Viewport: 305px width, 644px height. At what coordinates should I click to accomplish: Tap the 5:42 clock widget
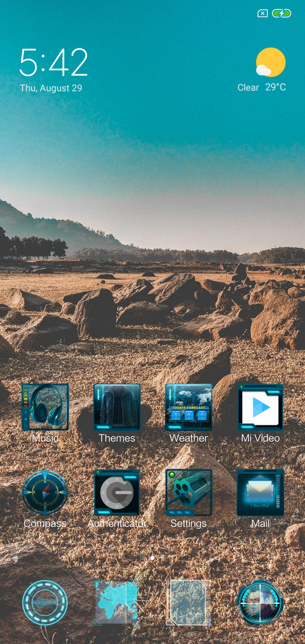[54, 62]
